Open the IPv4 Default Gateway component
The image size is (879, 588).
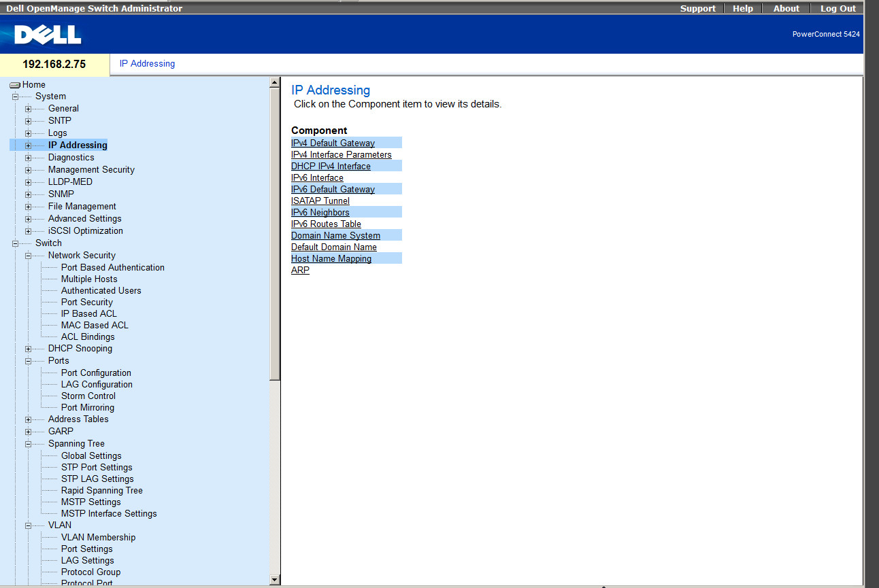[333, 143]
